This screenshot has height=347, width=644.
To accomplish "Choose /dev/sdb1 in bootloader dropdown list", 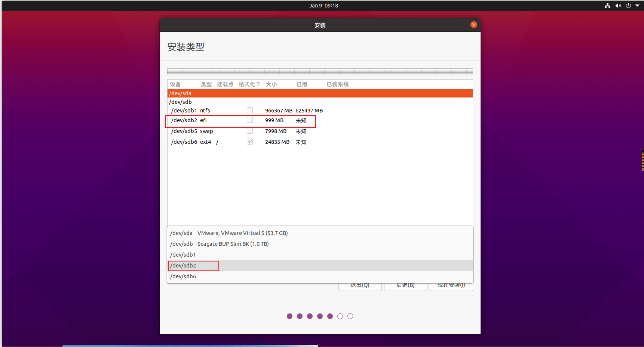I will click(320, 255).
